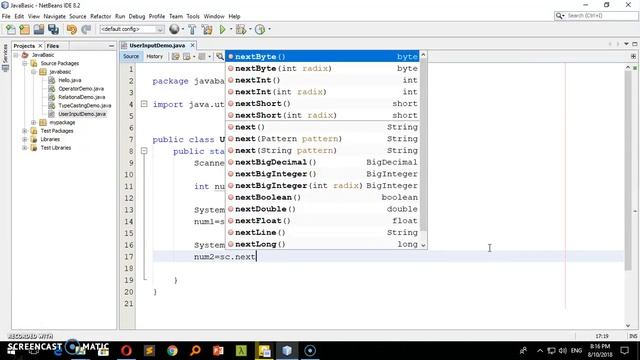
Task: Open the Services side panel
Action: click(5, 58)
